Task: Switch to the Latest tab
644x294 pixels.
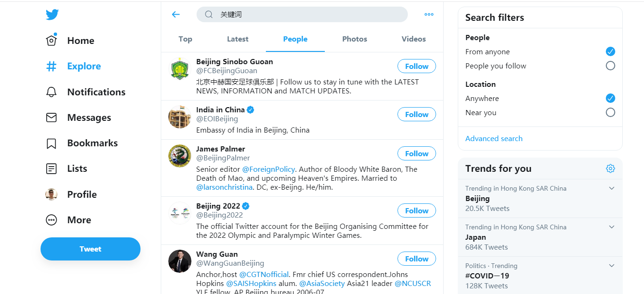Action: click(238, 39)
